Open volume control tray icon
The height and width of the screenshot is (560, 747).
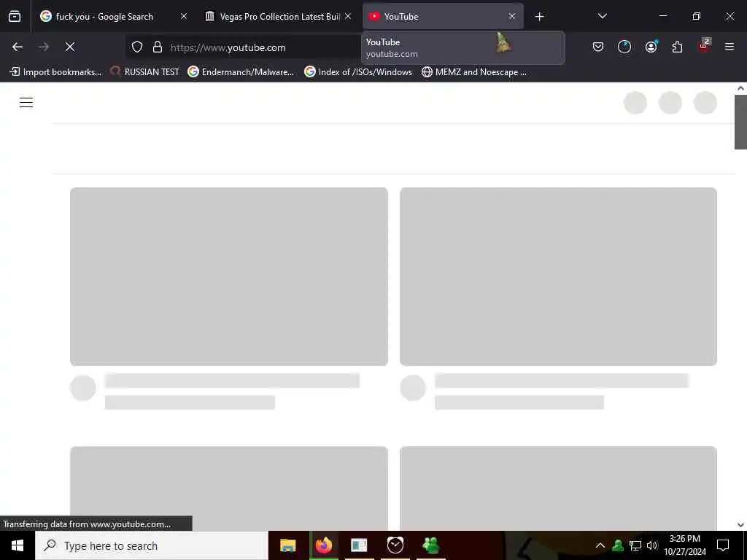click(652, 545)
